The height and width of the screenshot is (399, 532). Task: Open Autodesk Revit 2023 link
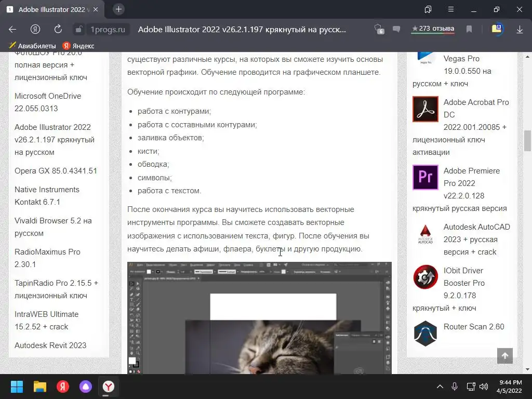pyautogui.click(x=50, y=345)
